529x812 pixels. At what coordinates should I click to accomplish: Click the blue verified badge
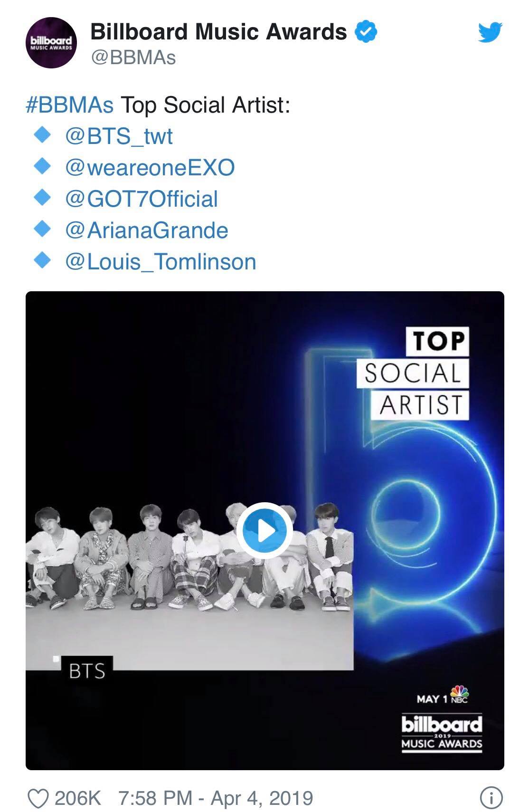tap(366, 32)
